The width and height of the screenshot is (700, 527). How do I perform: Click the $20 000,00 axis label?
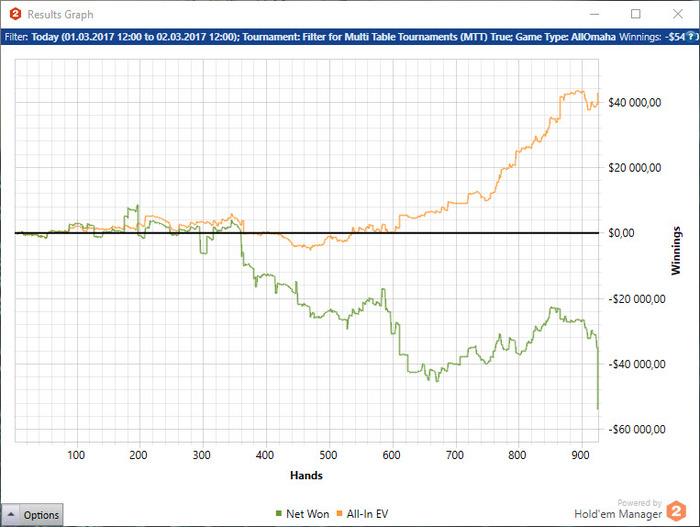coord(634,168)
